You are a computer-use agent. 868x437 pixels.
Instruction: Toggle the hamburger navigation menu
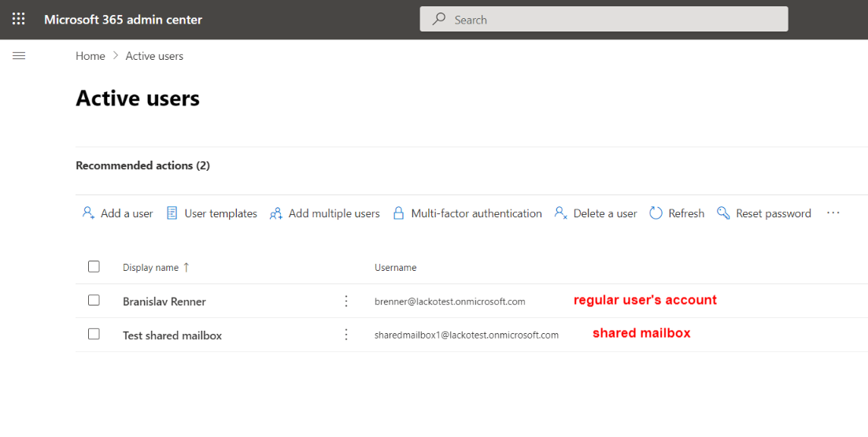pyautogui.click(x=19, y=56)
